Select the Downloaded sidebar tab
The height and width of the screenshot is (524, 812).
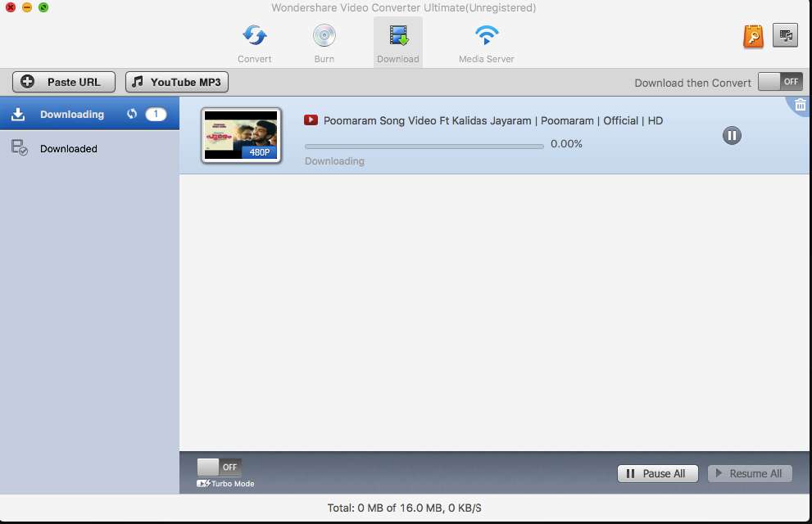pos(69,149)
